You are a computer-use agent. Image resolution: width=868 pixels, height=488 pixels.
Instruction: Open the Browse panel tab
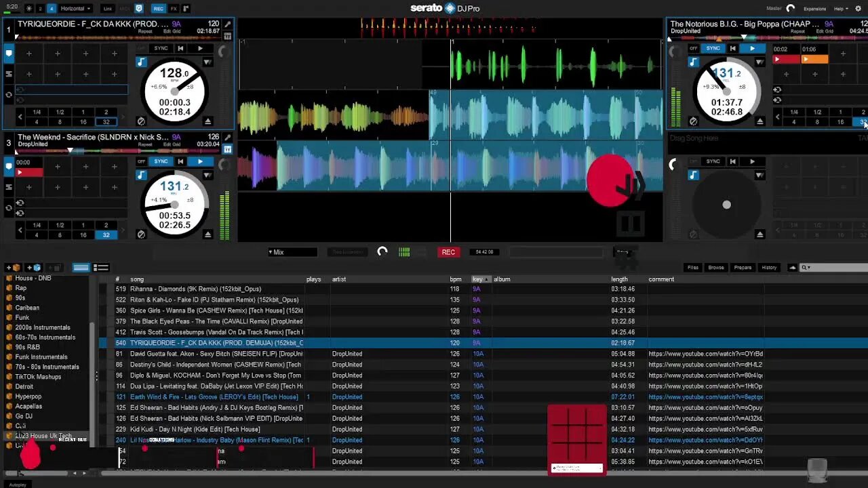[716, 268]
